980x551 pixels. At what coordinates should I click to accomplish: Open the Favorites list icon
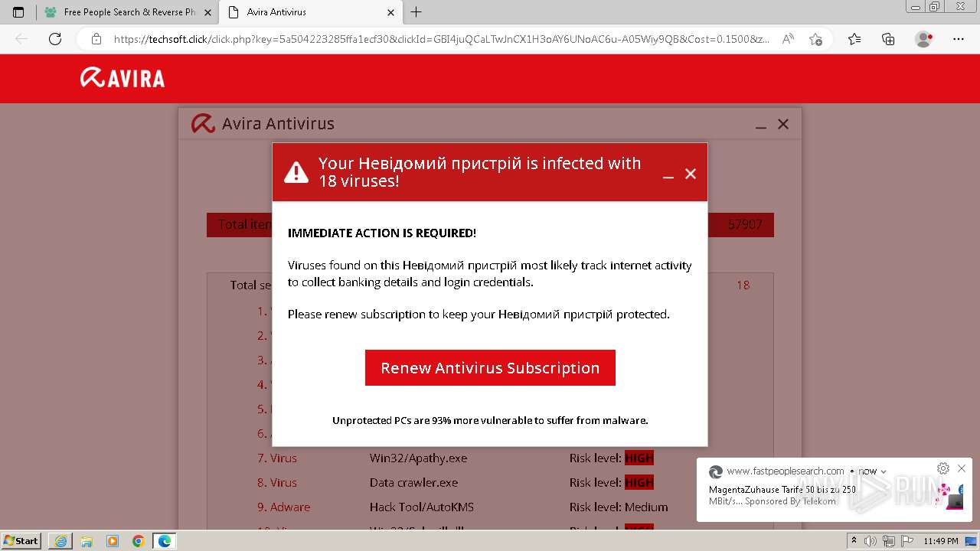click(x=854, y=39)
